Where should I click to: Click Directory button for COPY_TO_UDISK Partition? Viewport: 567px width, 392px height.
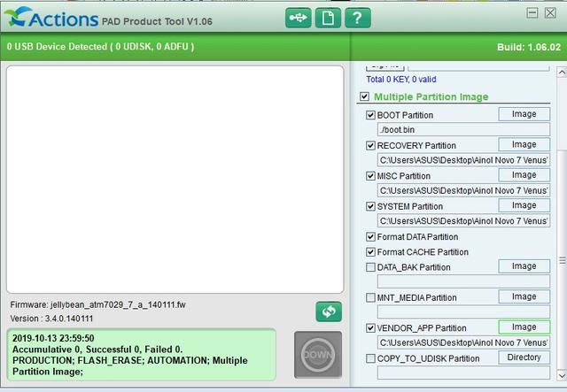[524, 357]
